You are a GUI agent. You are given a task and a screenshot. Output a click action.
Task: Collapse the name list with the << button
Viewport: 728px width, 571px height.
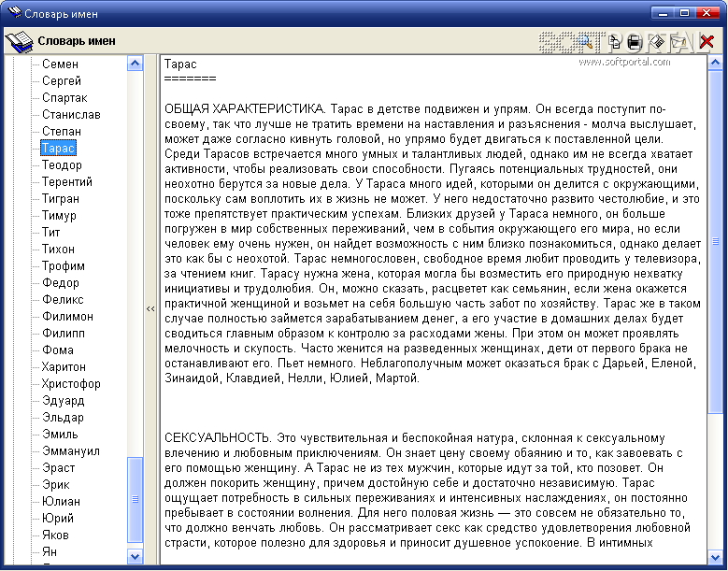coord(150,308)
